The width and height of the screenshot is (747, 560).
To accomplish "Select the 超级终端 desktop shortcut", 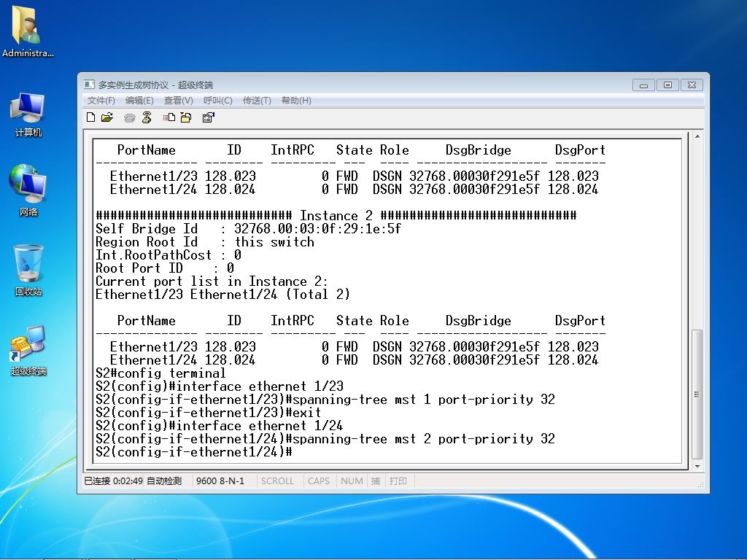I will pos(28,350).
